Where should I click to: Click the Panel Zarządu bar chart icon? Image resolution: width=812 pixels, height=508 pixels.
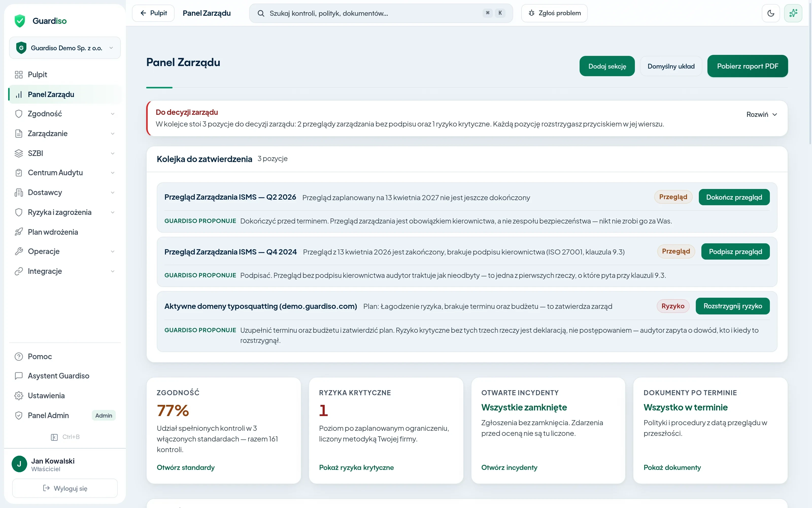[x=19, y=94]
